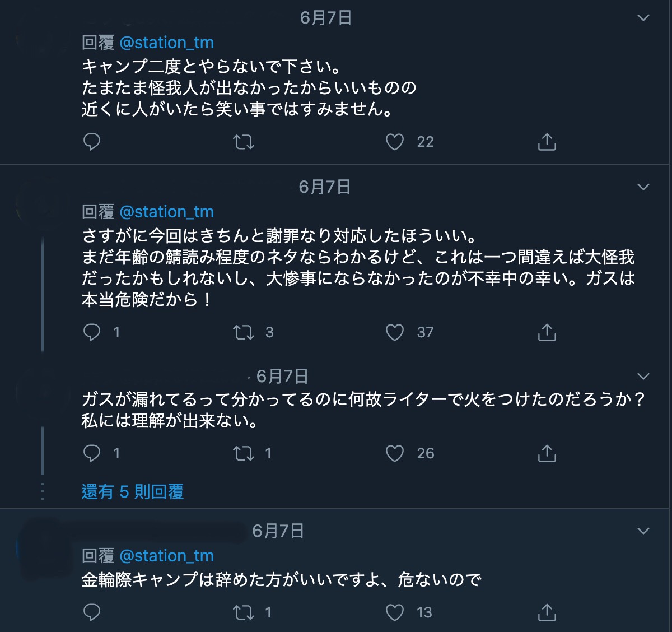Click the reply count 1 on the gas leak tweet
672x632 pixels.
tap(115, 453)
